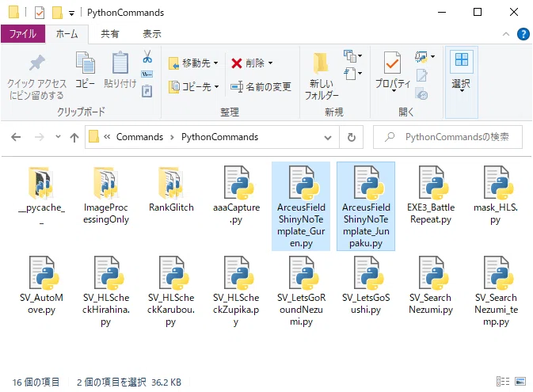Switch to the Home (ホーム) tab
Viewport: 533px width, 392px height.
[x=67, y=34]
